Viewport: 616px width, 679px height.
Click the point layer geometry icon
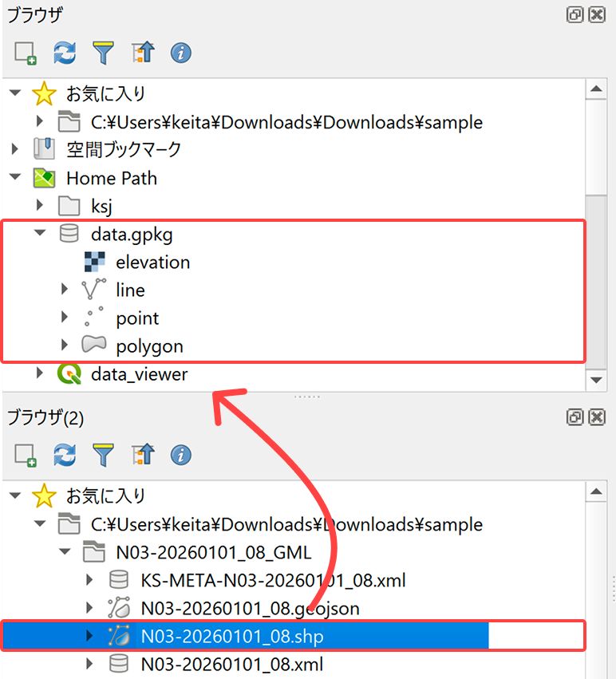point(93,317)
